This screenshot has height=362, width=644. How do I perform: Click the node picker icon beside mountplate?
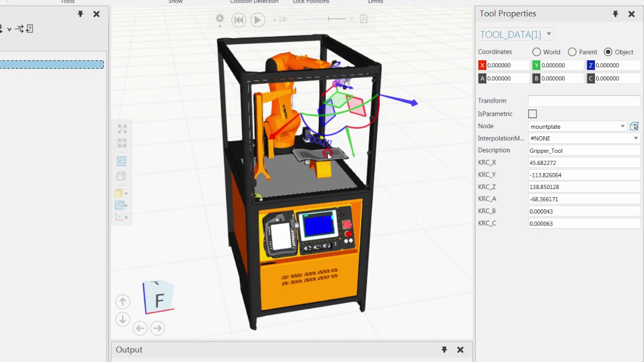coord(634,126)
